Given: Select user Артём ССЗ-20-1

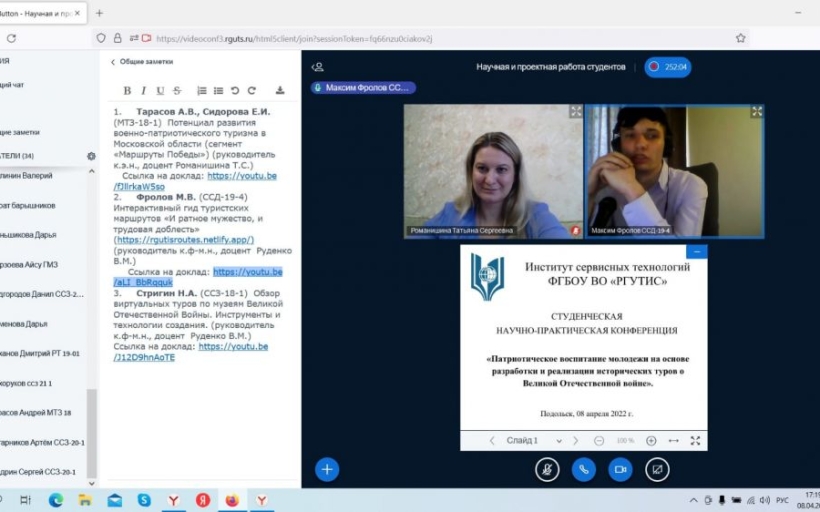Looking at the screenshot, I should point(43,442).
